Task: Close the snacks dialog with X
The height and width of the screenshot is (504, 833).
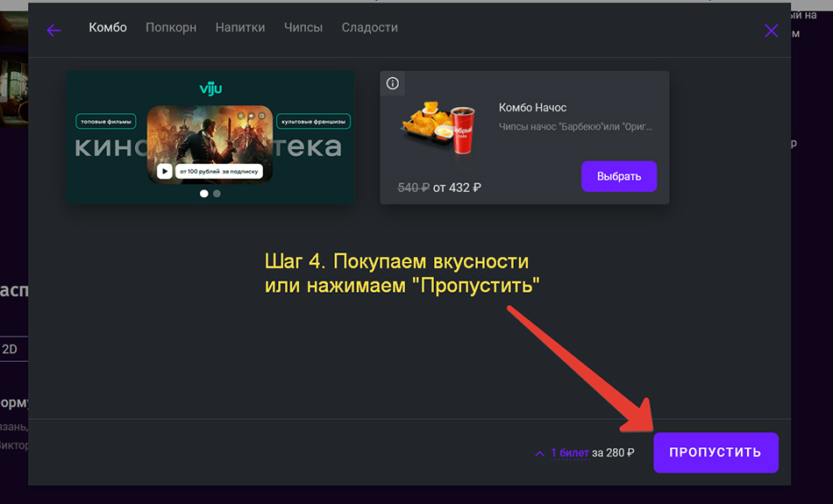Action: click(x=771, y=31)
